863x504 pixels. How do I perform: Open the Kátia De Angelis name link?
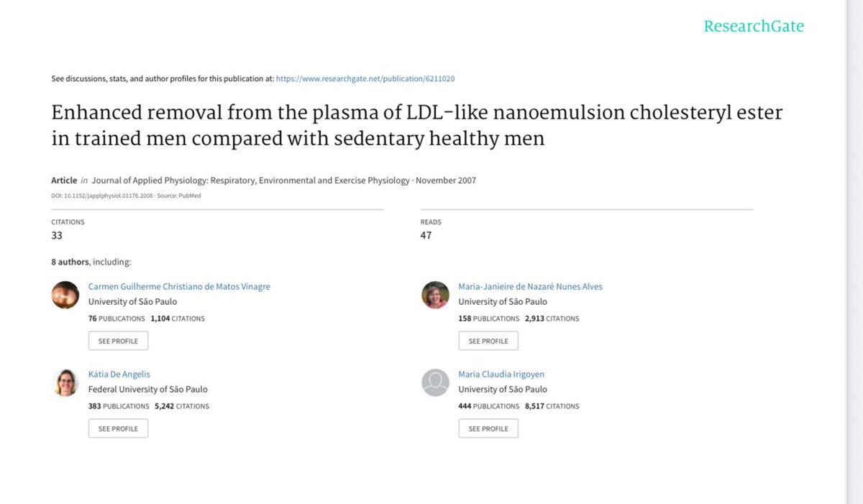119,374
